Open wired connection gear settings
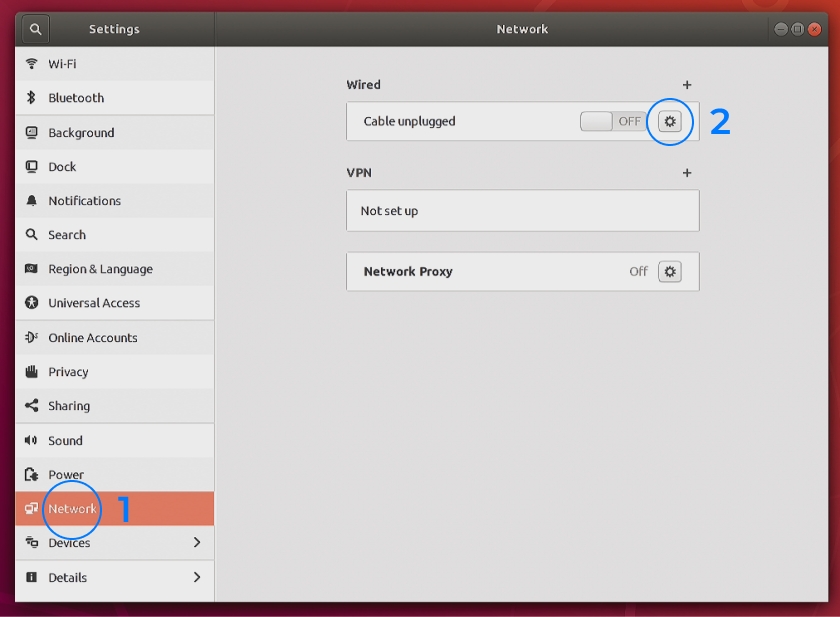Viewport: 840px width, 617px height. pyautogui.click(x=670, y=121)
